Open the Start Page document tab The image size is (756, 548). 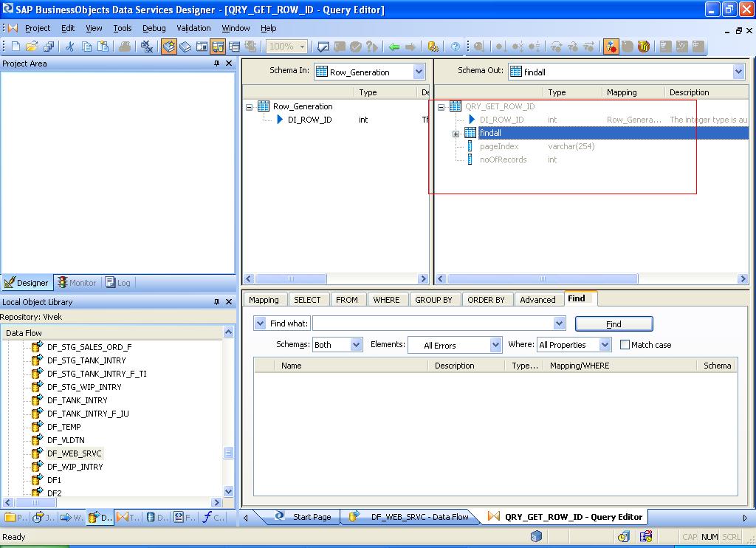click(x=303, y=517)
